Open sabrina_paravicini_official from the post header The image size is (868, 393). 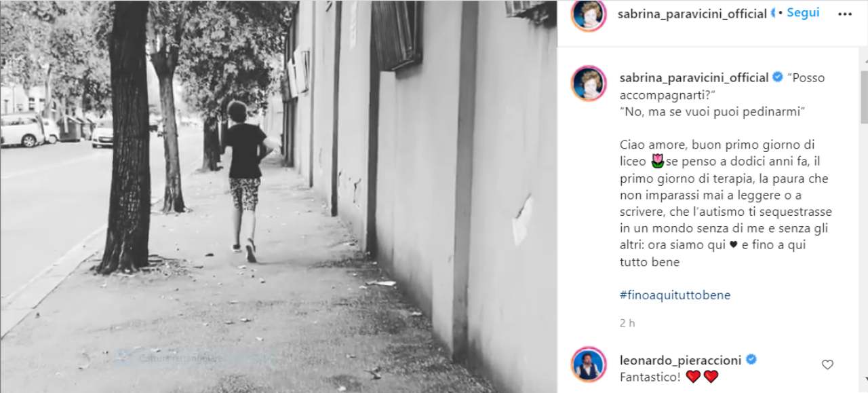pyautogui.click(x=692, y=14)
